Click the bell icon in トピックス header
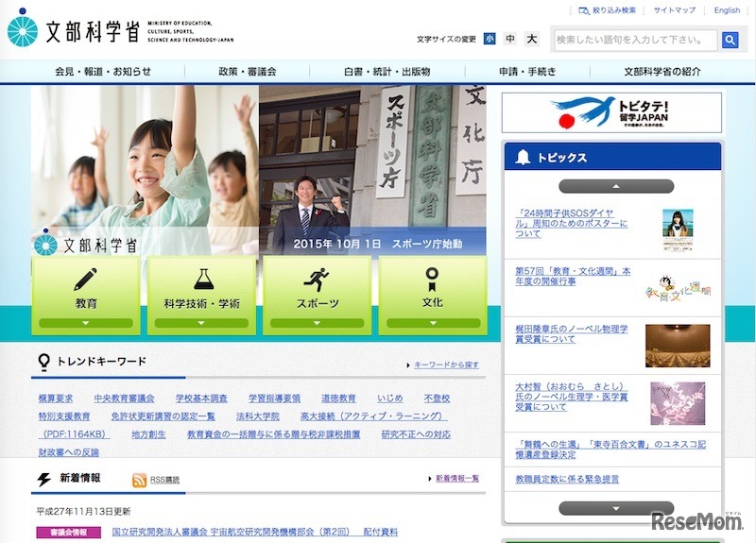The height and width of the screenshot is (543, 756). pyautogui.click(x=523, y=157)
